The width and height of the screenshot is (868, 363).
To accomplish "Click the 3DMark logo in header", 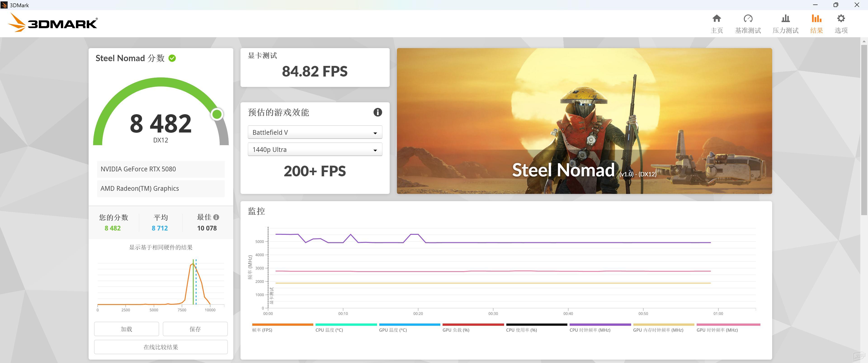I will coord(53,23).
